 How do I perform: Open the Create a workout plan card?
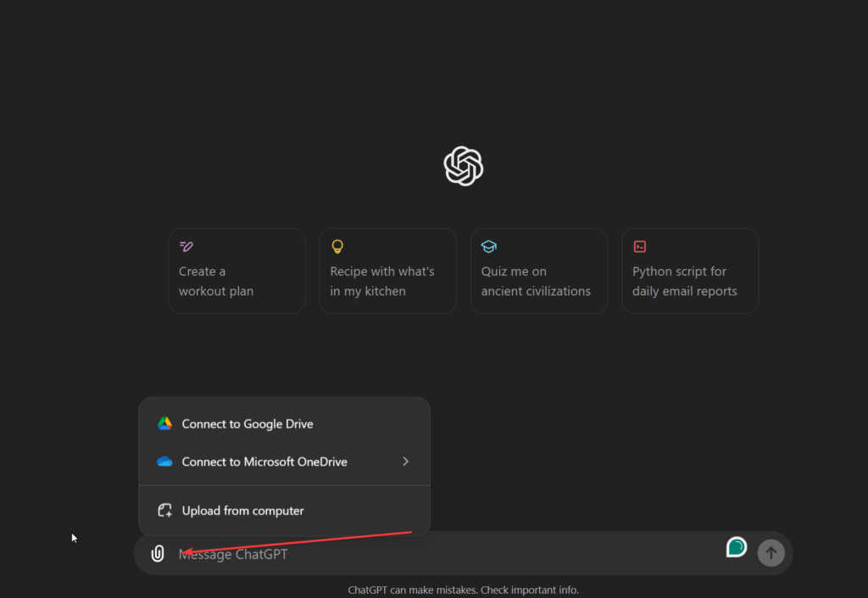[237, 271]
